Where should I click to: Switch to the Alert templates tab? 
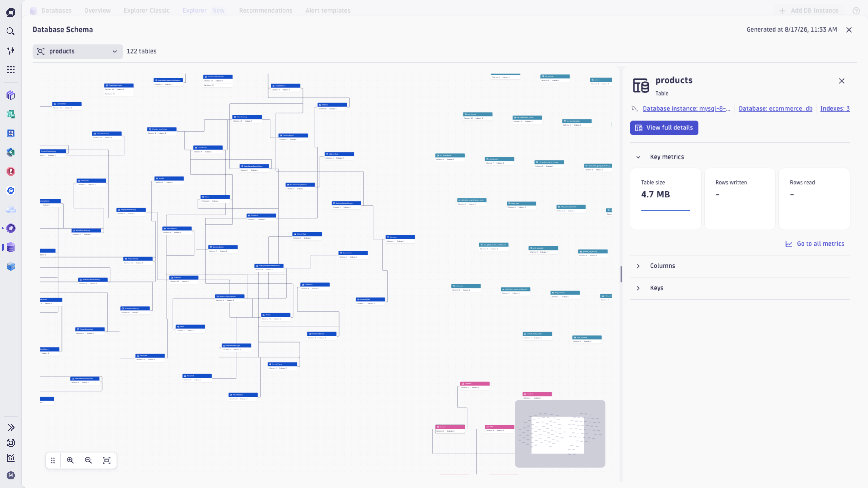328,10
